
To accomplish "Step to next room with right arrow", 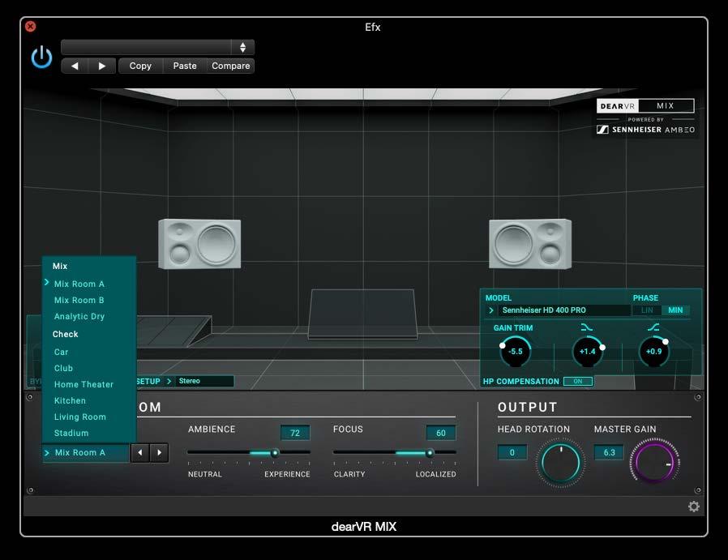I will point(159,452).
